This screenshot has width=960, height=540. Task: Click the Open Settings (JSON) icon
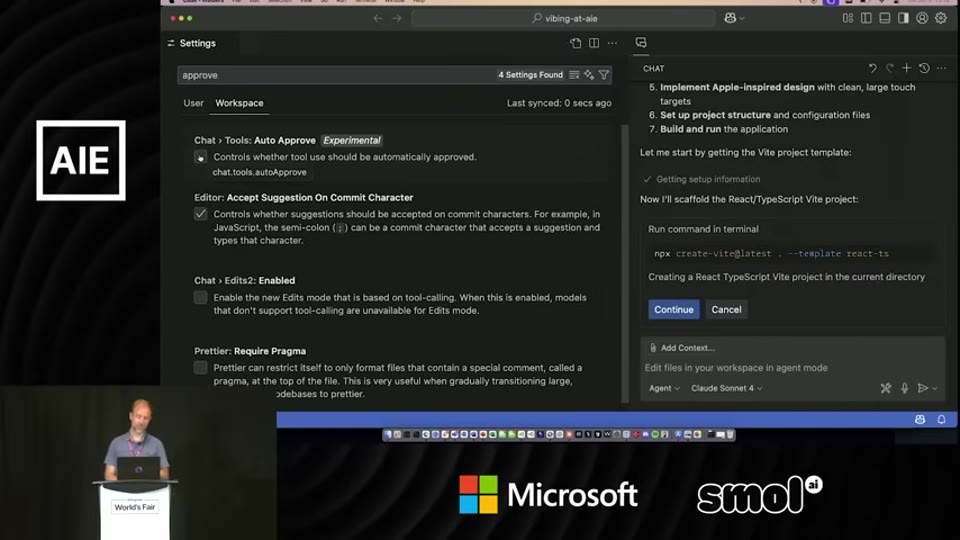tap(576, 43)
